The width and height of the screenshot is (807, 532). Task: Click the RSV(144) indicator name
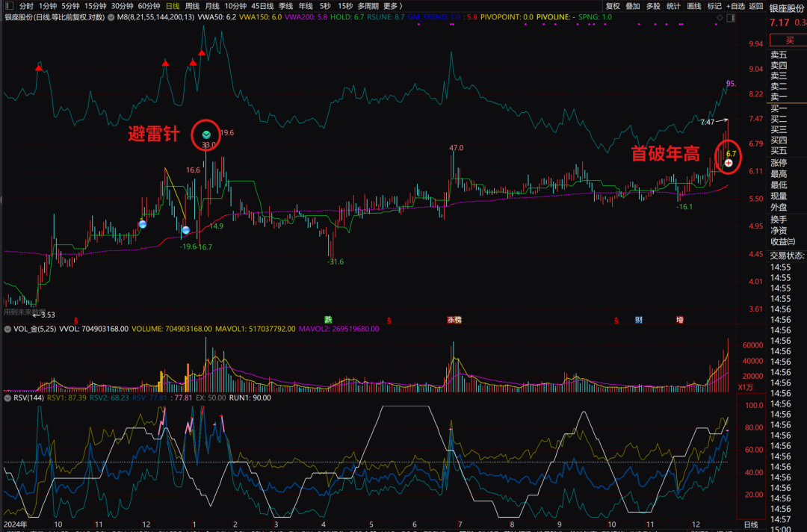[x=29, y=398]
